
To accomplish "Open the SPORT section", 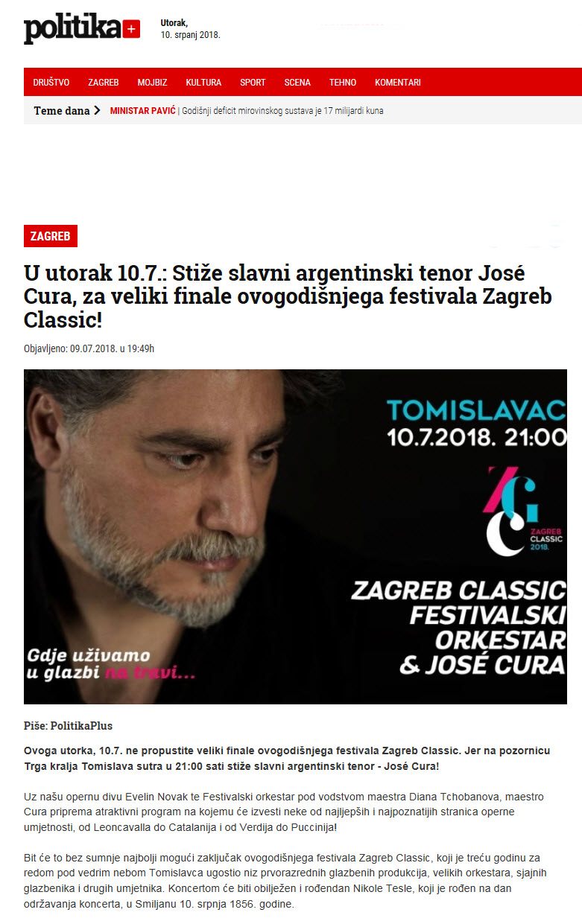I will [253, 83].
